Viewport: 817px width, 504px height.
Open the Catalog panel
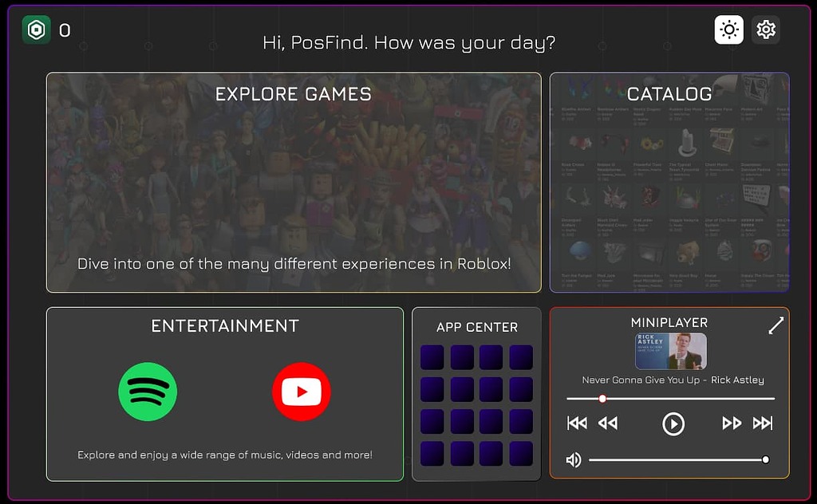click(x=669, y=183)
